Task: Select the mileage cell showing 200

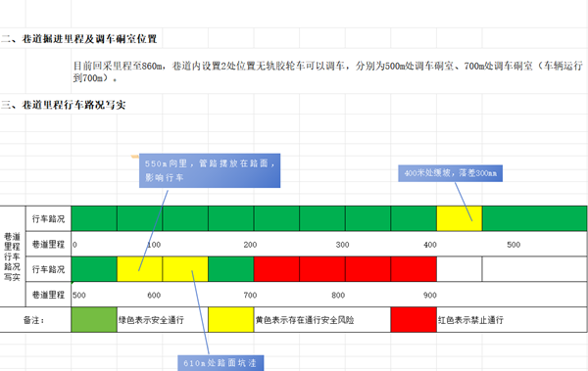Action: 250,245
